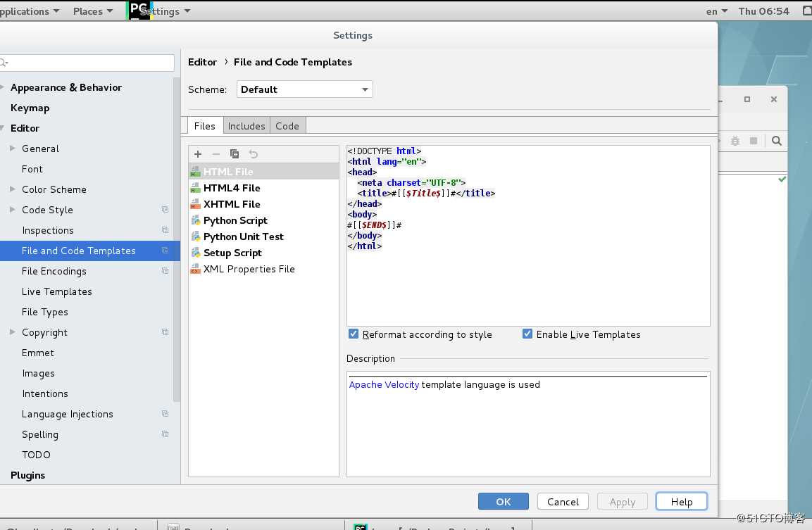Click the remove template minus icon
The height and width of the screenshot is (530, 812).
[216, 153]
